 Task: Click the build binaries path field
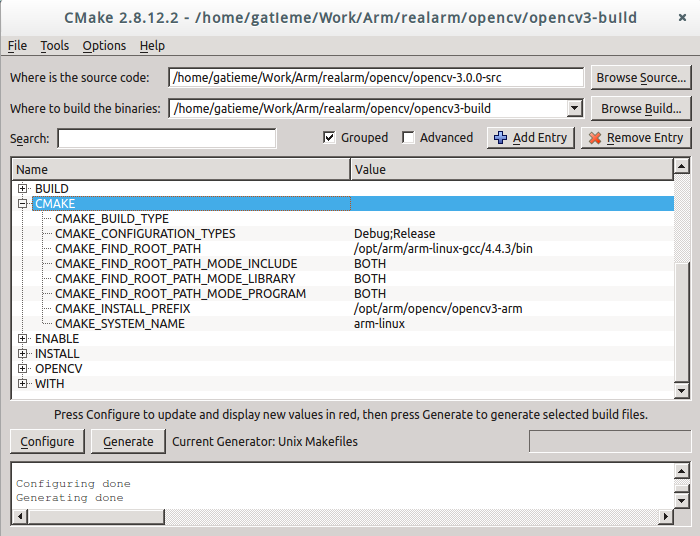click(368, 108)
